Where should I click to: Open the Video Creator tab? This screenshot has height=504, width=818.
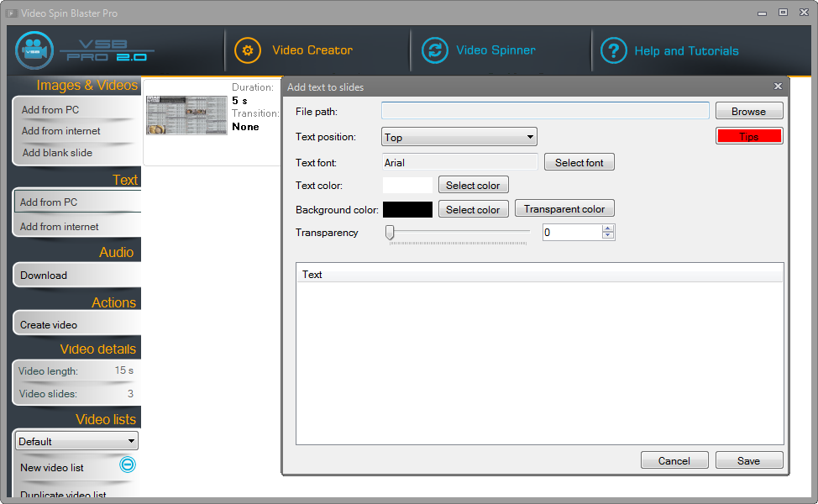[x=312, y=50]
